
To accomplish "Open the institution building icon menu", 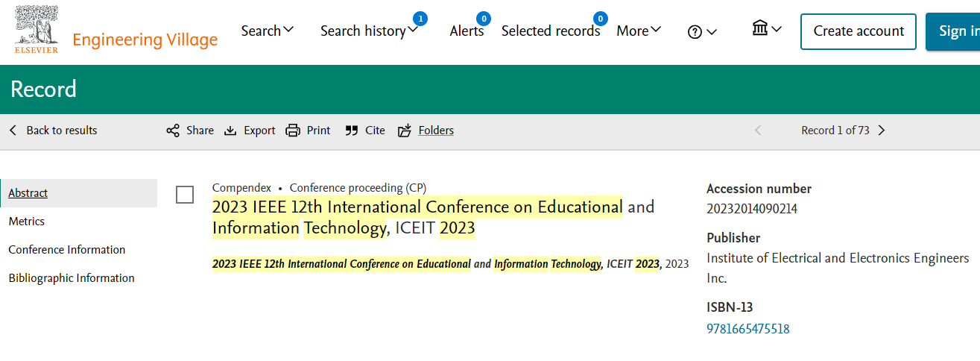I will (x=767, y=29).
